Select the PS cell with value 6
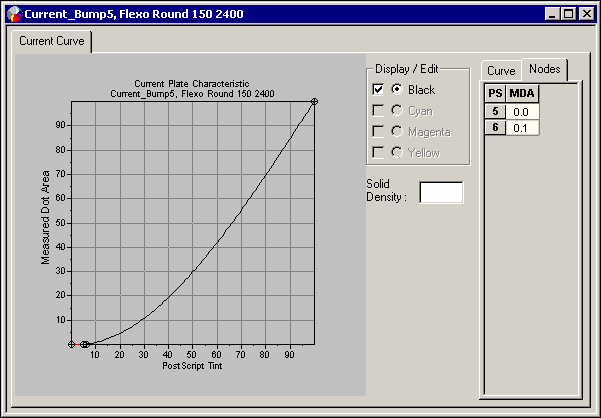The image size is (601, 418). [495, 127]
